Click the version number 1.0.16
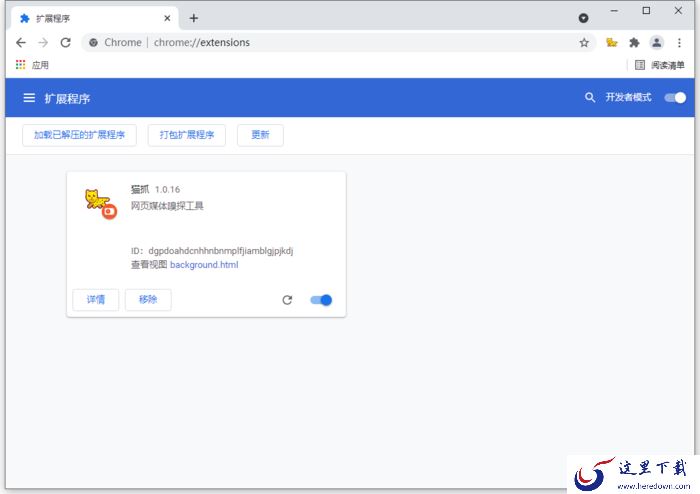Screen dimensions: 700x494 click(167, 190)
